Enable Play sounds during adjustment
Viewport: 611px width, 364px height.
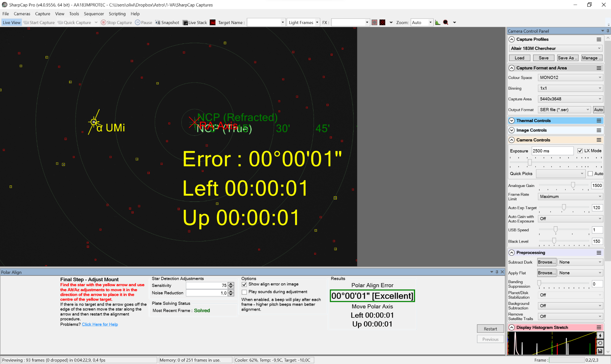pyautogui.click(x=244, y=292)
